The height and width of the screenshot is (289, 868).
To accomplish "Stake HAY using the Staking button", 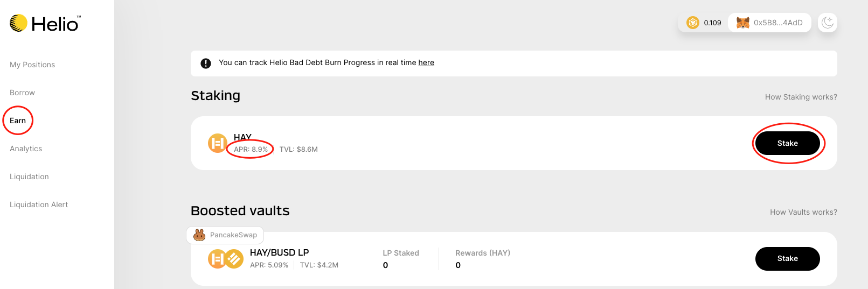I will (x=787, y=143).
